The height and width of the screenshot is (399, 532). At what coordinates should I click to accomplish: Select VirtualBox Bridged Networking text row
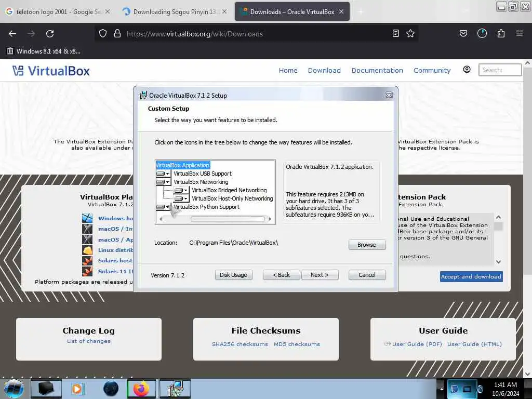pyautogui.click(x=229, y=190)
